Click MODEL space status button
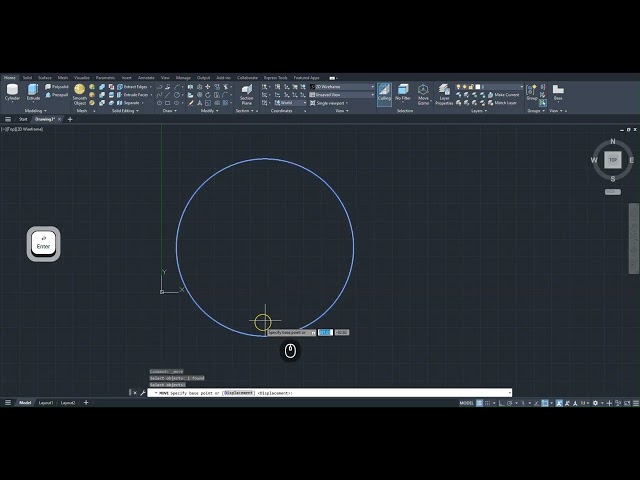This screenshot has height=480, width=640. (467, 403)
